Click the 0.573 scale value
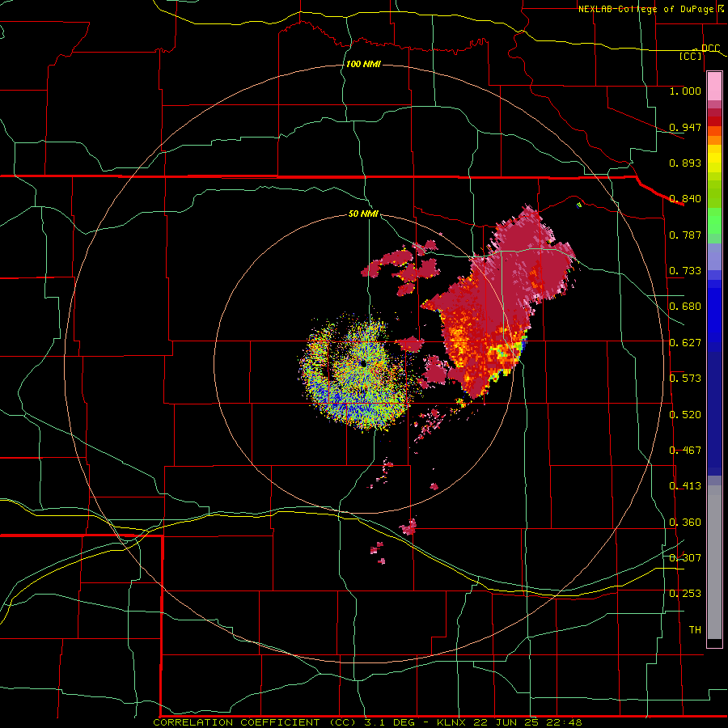 685,379
